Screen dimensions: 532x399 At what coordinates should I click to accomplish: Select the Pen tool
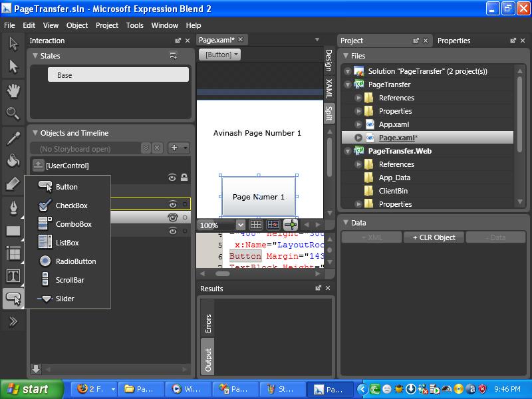pyautogui.click(x=13, y=207)
